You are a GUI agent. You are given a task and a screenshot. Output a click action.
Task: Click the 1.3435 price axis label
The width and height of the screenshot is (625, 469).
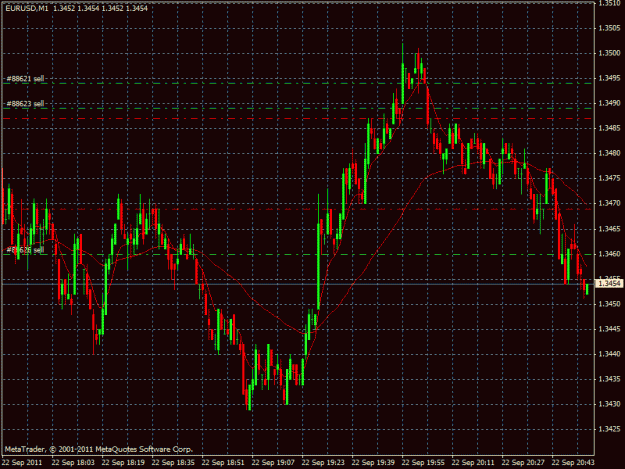(x=609, y=379)
